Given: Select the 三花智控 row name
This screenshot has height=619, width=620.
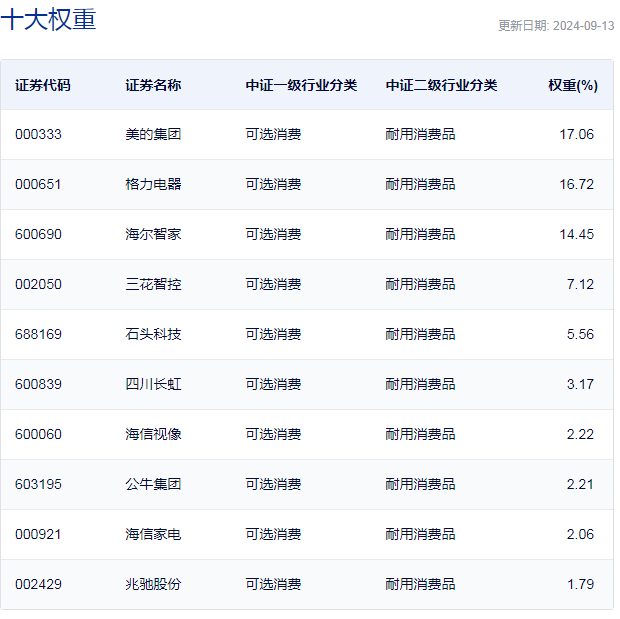Looking at the screenshot, I should pos(153,284).
